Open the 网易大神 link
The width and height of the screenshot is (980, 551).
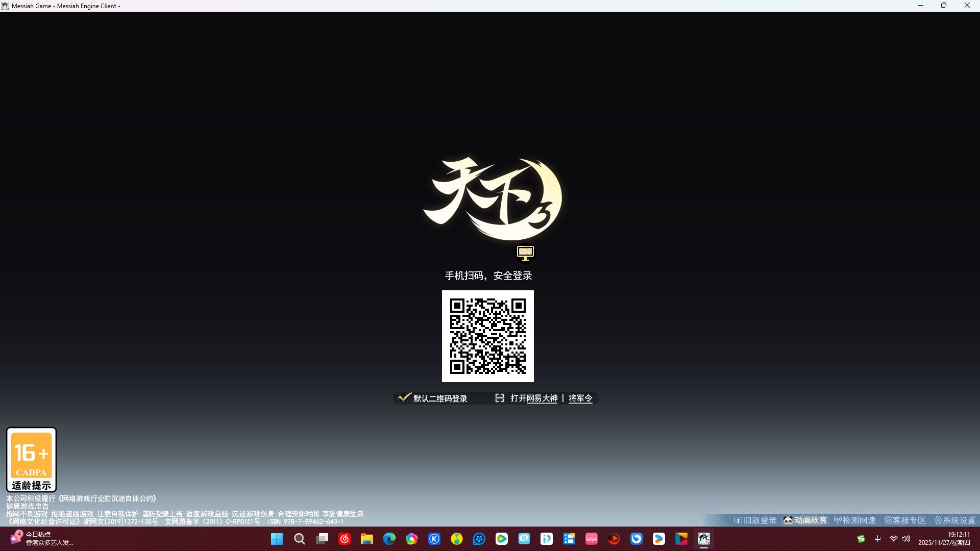click(541, 398)
